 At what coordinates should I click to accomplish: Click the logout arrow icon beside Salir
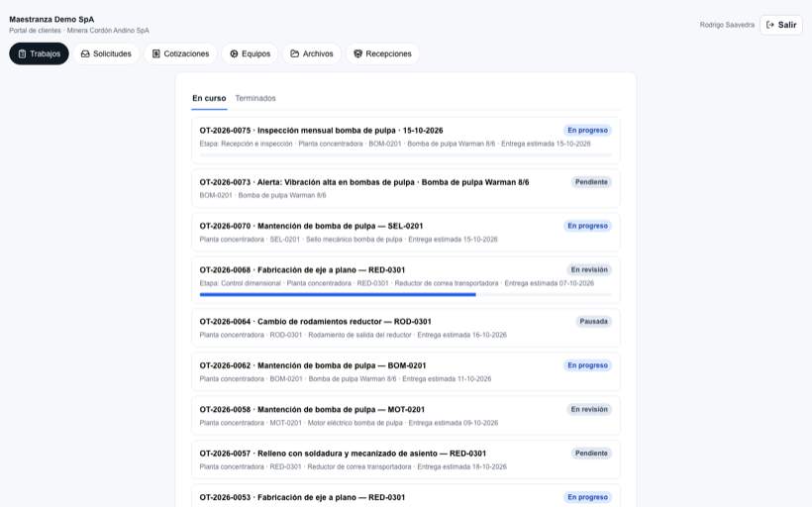click(x=770, y=25)
